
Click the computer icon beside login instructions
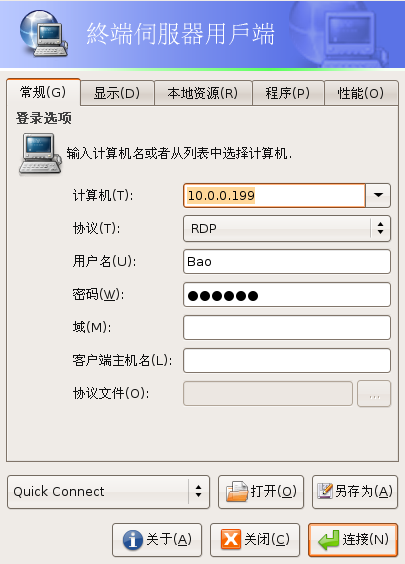[40, 154]
